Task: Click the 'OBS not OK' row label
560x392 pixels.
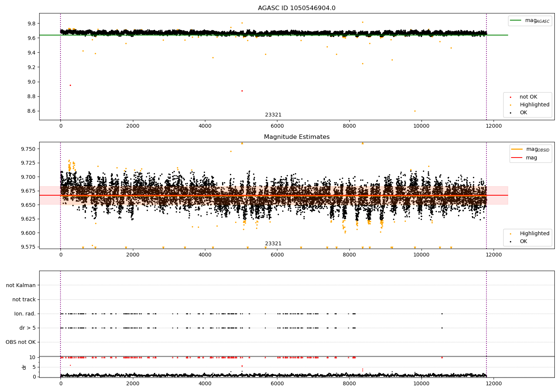Action: pos(21,342)
